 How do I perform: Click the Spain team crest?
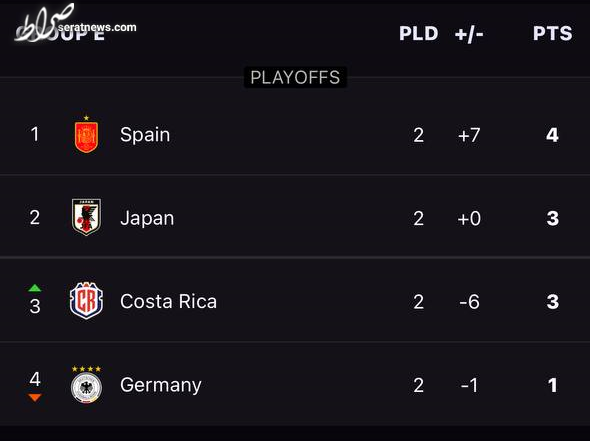tap(86, 134)
